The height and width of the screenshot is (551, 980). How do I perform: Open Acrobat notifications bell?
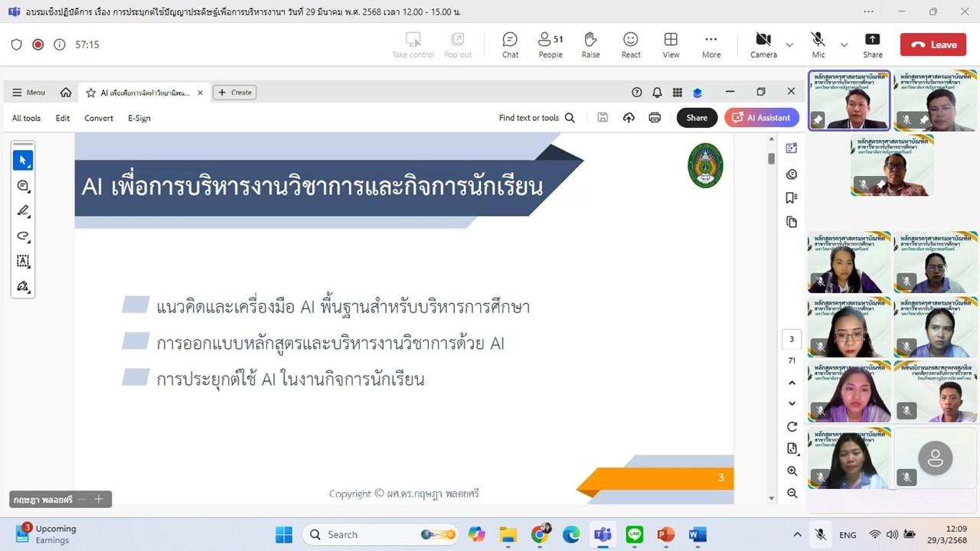[x=657, y=93]
